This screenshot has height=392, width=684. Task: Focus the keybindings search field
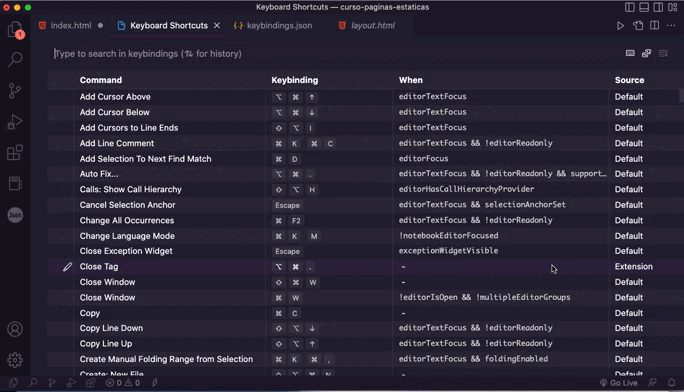(336, 54)
